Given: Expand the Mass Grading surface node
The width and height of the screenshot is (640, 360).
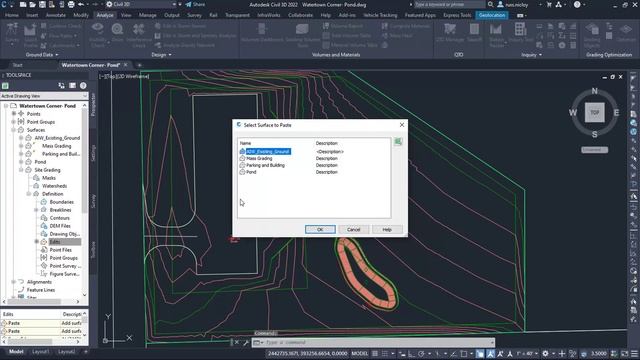Looking at the screenshot, I should point(21,146).
